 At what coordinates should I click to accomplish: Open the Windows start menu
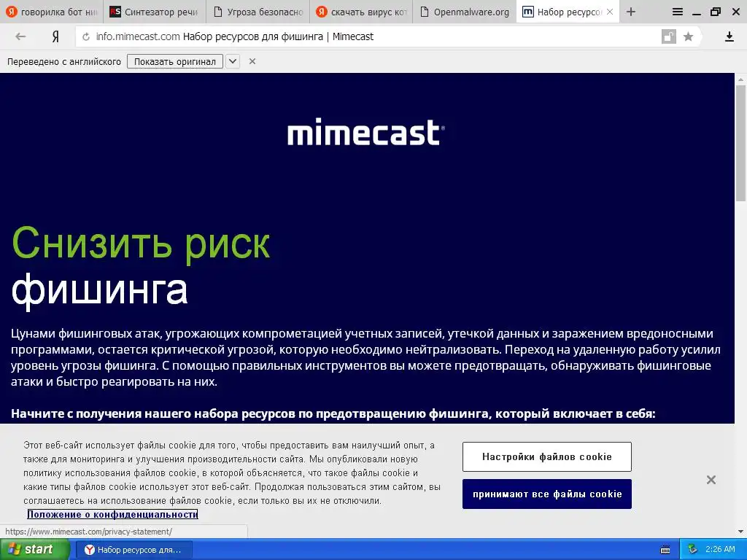(34, 550)
